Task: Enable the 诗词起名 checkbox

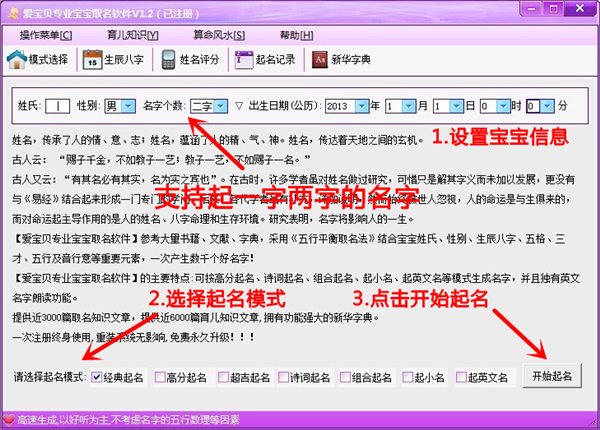Action: (283, 378)
